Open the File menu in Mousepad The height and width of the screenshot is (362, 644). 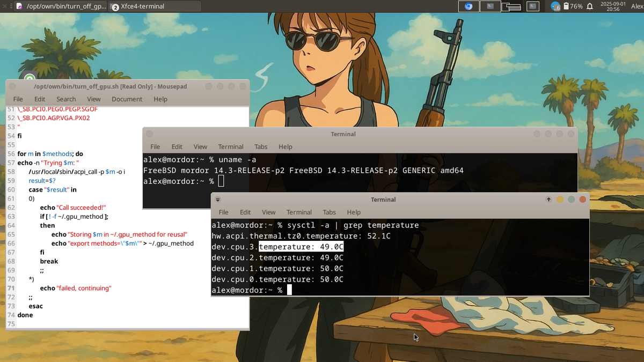tap(18, 99)
